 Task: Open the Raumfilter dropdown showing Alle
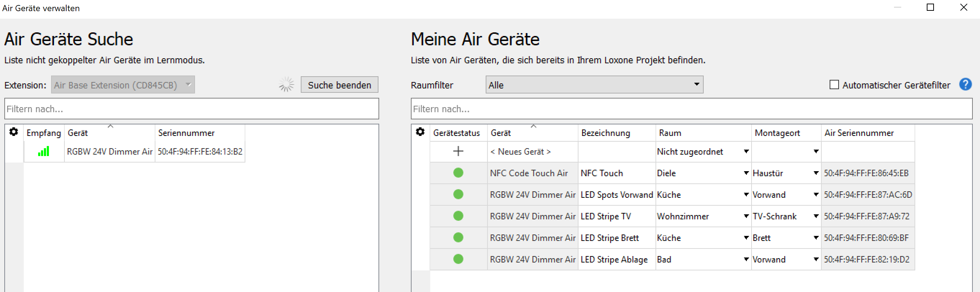pyautogui.click(x=594, y=85)
